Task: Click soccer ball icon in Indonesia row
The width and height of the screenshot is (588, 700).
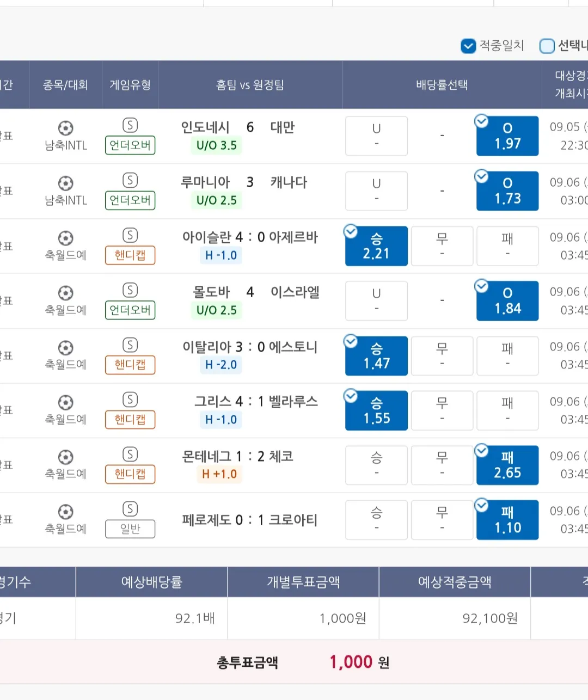Action: click(x=65, y=128)
